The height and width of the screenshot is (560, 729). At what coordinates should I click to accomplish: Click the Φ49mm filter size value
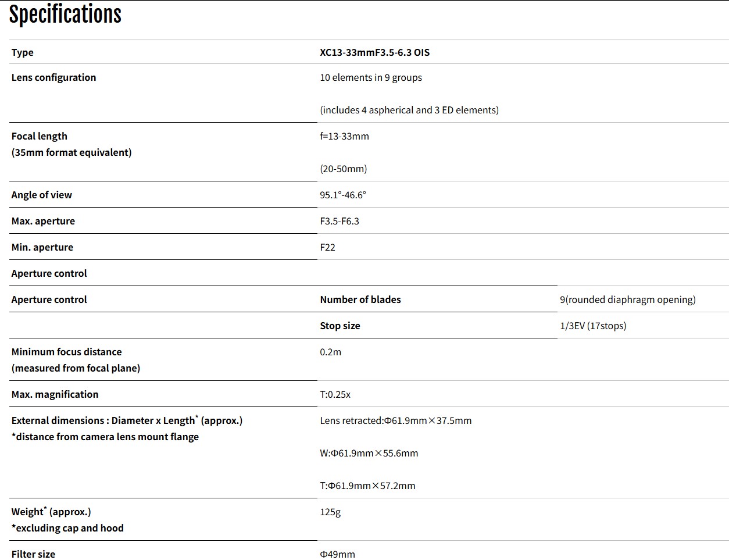(337, 554)
